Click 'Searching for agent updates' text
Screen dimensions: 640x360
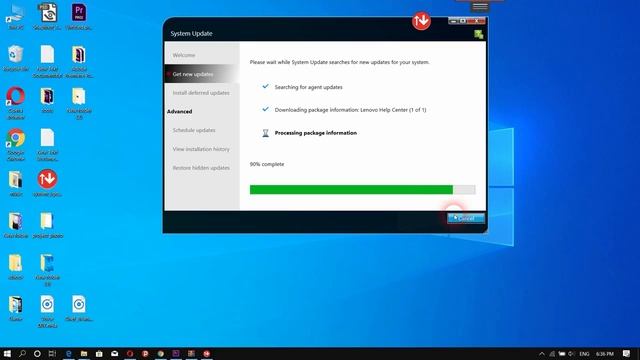pyautogui.click(x=309, y=87)
